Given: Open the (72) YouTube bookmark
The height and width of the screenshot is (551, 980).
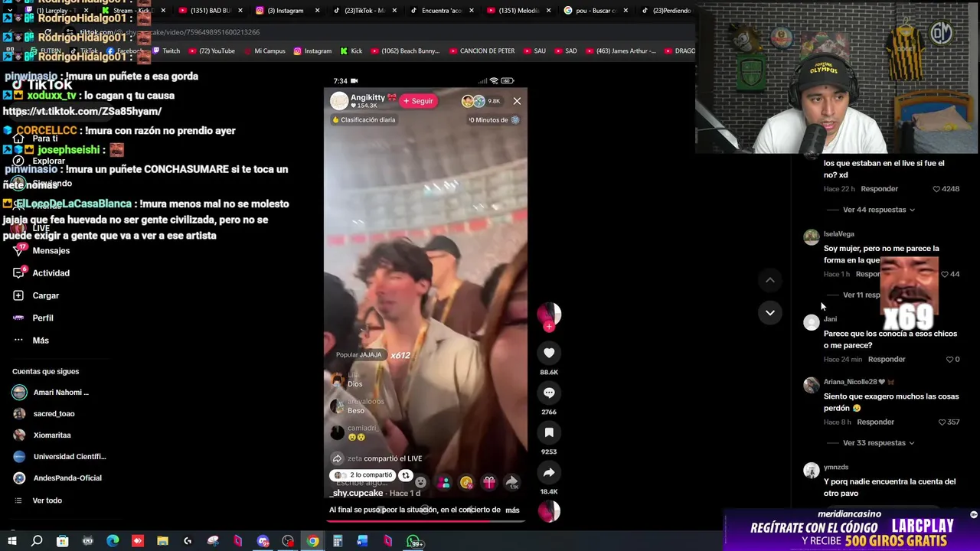Looking at the screenshot, I should click(211, 51).
